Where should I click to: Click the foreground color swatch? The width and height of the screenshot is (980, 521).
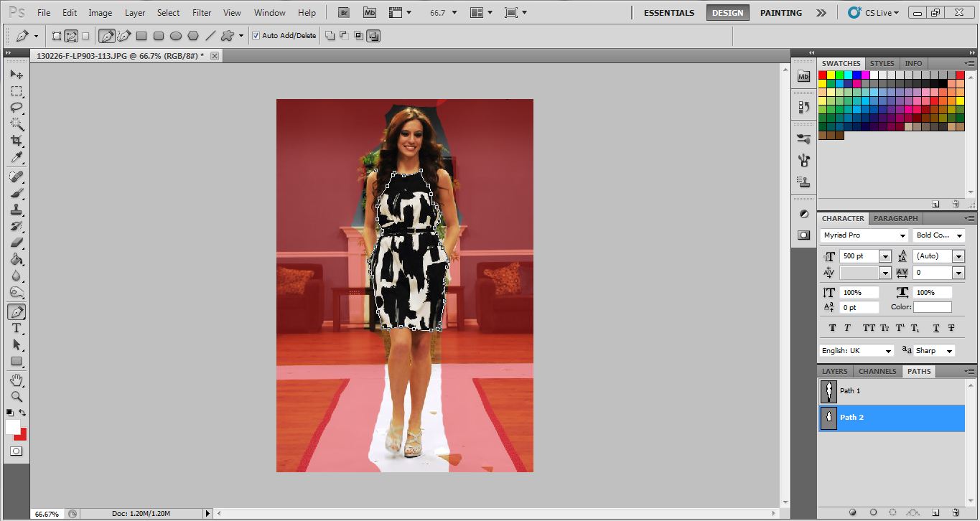pos(12,427)
